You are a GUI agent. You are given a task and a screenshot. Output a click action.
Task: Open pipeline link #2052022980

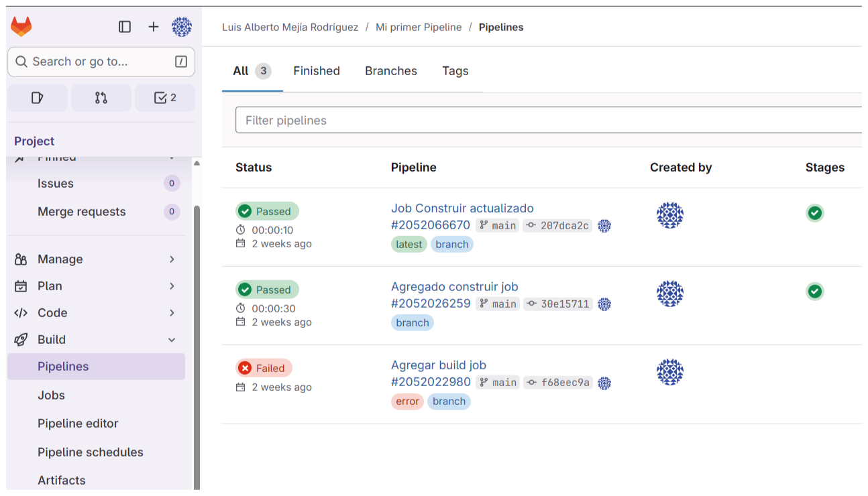click(431, 382)
